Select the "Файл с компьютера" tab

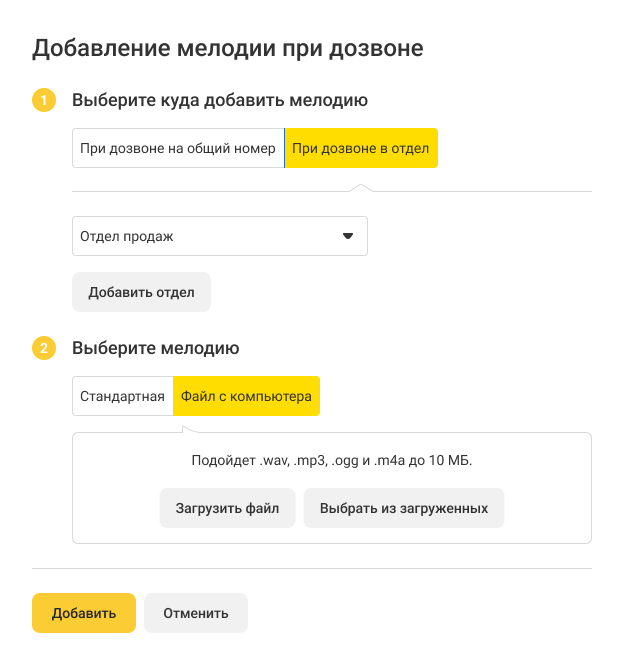[x=246, y=396]
